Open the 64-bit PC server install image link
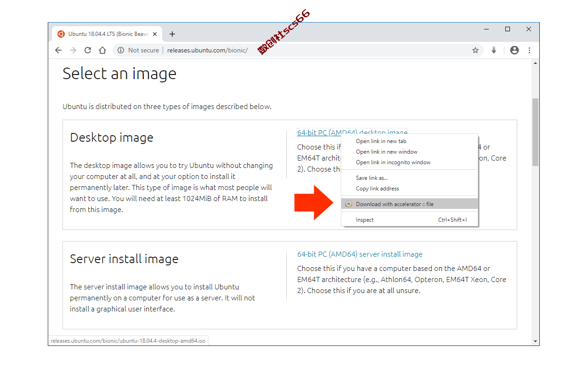This screenshot has height=368, width=588. pos(360,254)
